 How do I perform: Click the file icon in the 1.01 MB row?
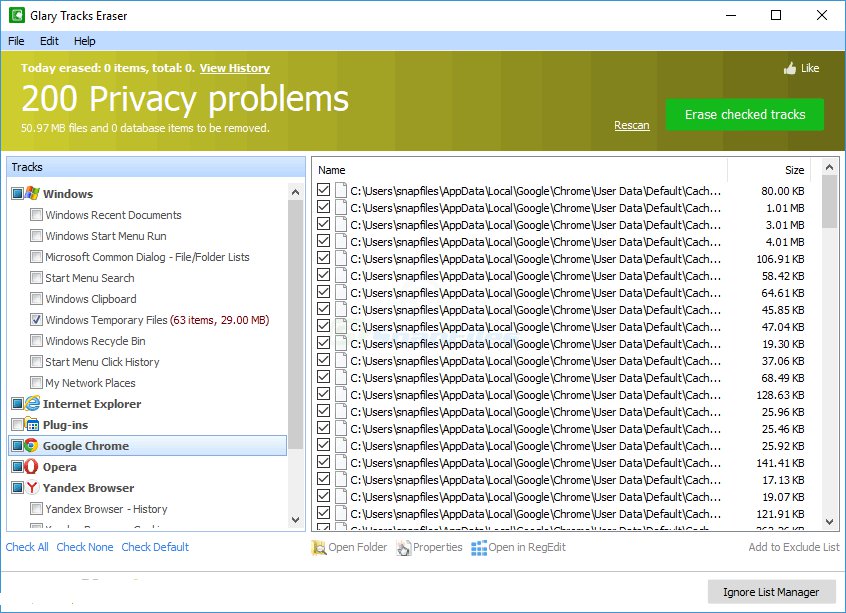tap(340, 208)
